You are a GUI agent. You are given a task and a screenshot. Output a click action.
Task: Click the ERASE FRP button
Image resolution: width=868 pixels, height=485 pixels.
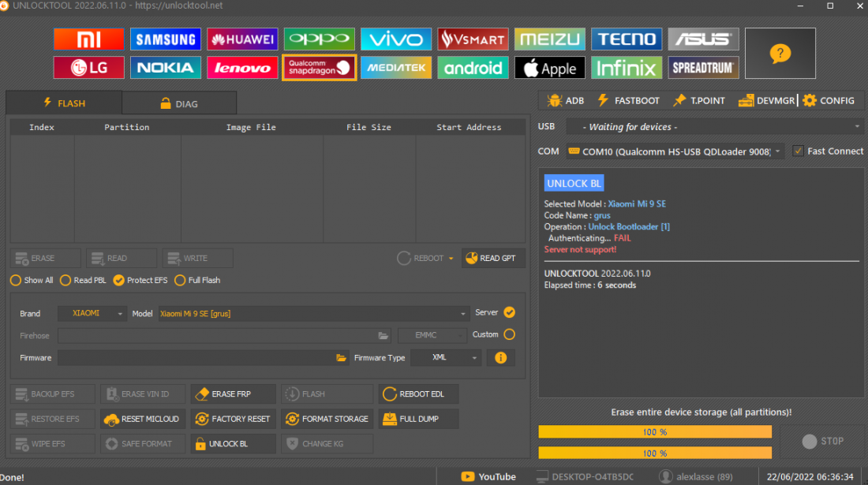[x=233, y=394]
